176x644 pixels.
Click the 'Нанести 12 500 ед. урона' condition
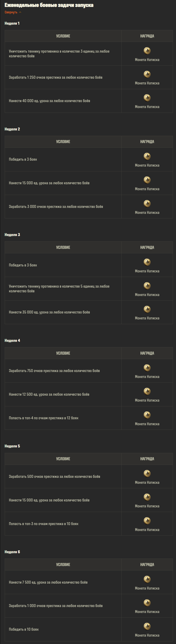coord(49,394)
